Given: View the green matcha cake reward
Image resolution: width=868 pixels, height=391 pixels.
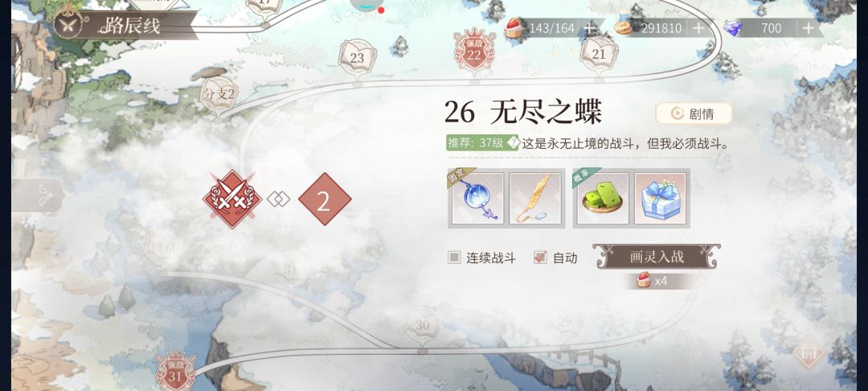Looking at the screenshot, I should [x=602, y=198].
